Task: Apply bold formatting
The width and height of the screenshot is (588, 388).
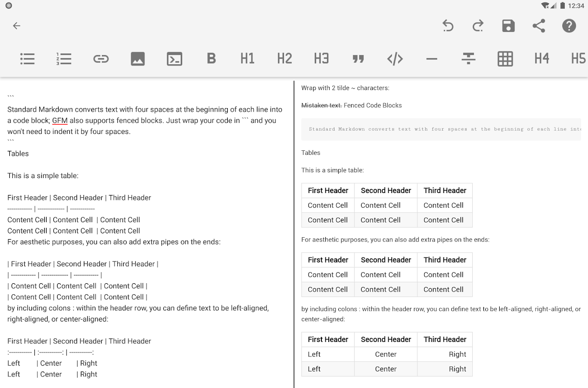Action: tap(211, 59)
